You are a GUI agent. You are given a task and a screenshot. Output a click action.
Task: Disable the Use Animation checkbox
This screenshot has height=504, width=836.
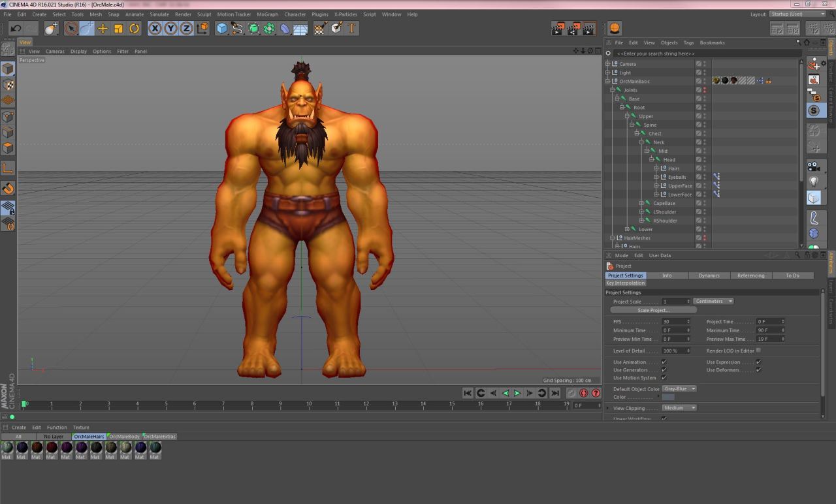click(664, 362)
